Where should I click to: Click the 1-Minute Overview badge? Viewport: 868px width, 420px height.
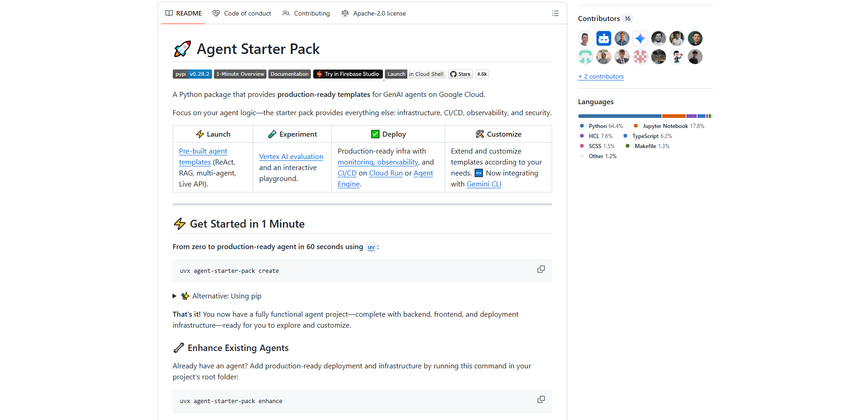tap(240, 74)
